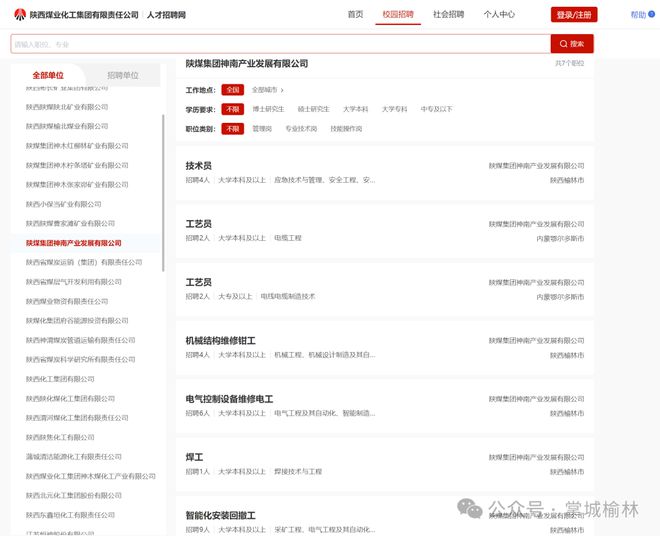Open the 首页 navigation tab
Screen dimensions: 660x536
tap(355, 14)
